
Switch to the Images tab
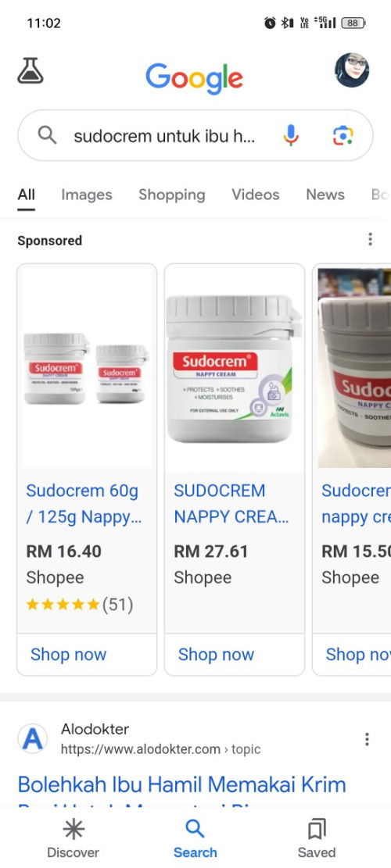(86, 195)
